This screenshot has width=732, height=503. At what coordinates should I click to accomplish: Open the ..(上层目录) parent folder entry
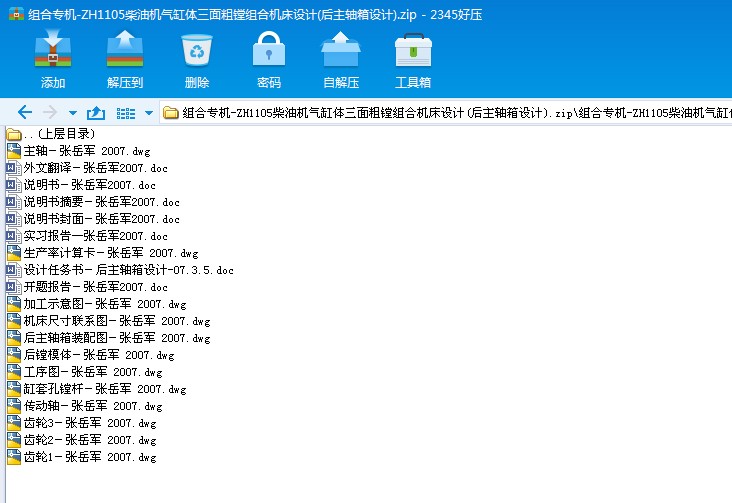[x=51, y=134]
